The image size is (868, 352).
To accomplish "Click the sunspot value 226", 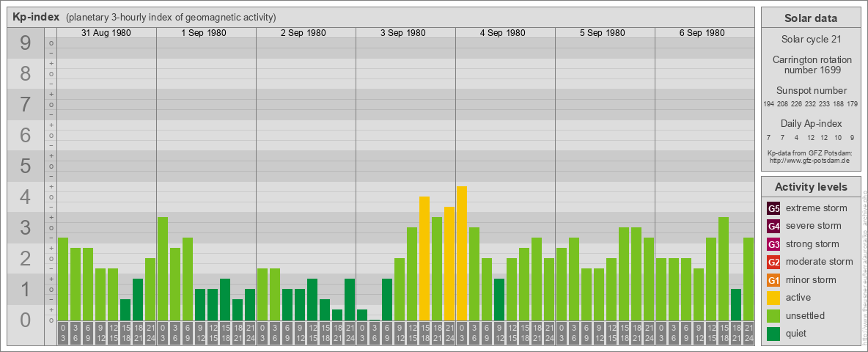I will [797, 104].
